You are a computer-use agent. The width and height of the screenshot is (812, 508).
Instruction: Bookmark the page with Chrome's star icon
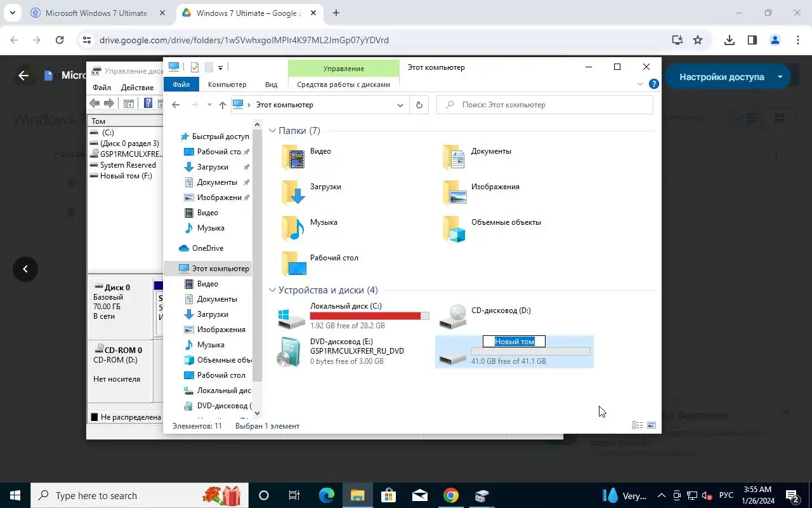tap(698, 40)
